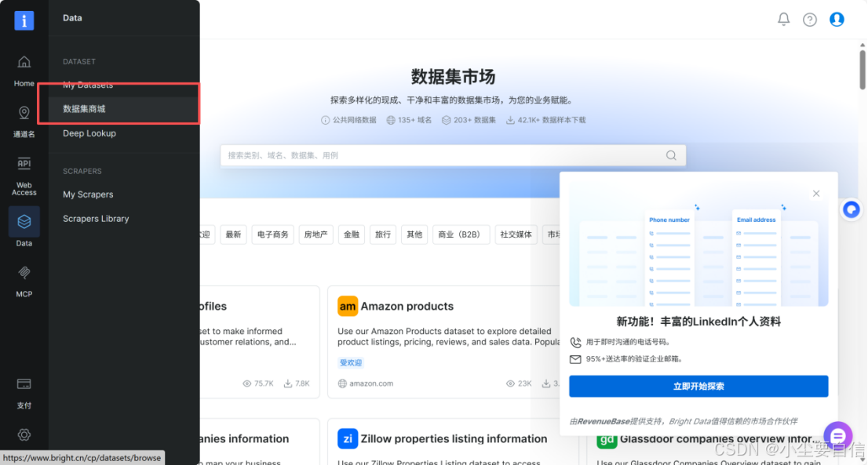The image size is (868, 465).
Task: Open the MCP sidebar icon
Action: click(x=24, y=272)
